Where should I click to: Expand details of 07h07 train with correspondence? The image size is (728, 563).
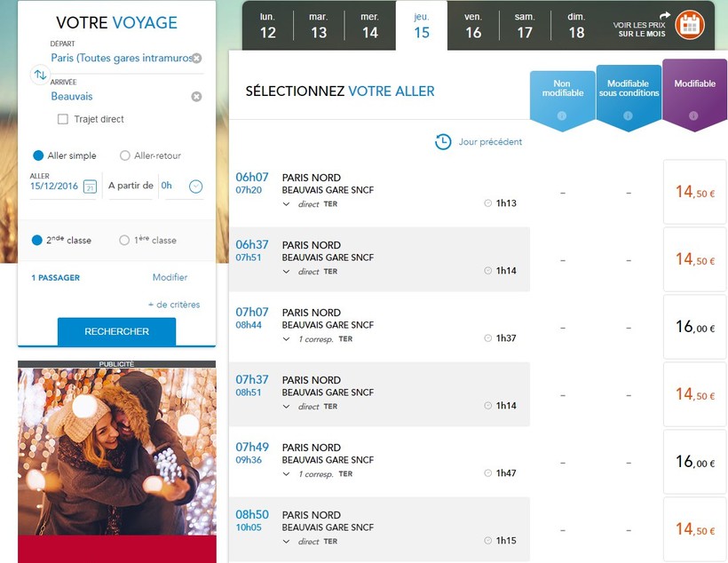coord(286,339)
